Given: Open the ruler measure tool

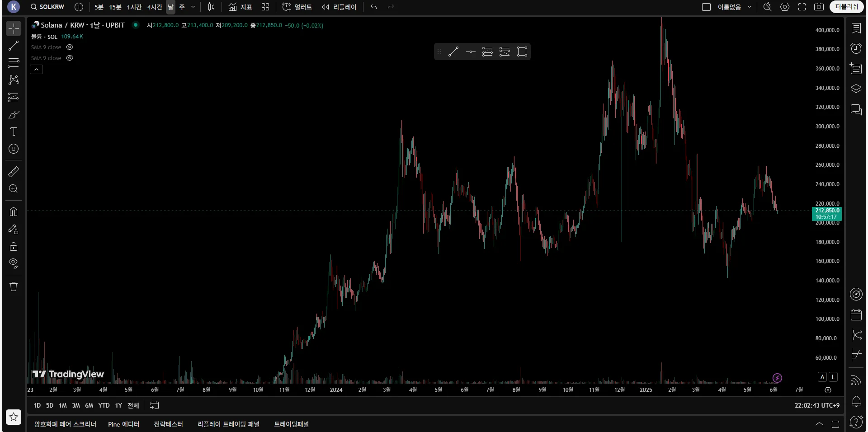Looking at the screenshot, I should pos(14,172).
